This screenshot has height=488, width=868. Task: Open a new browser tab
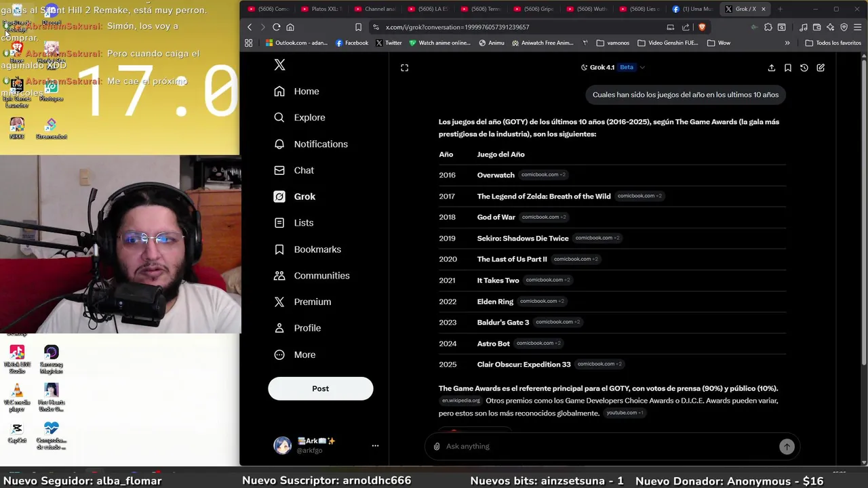[x=780, y=9]
